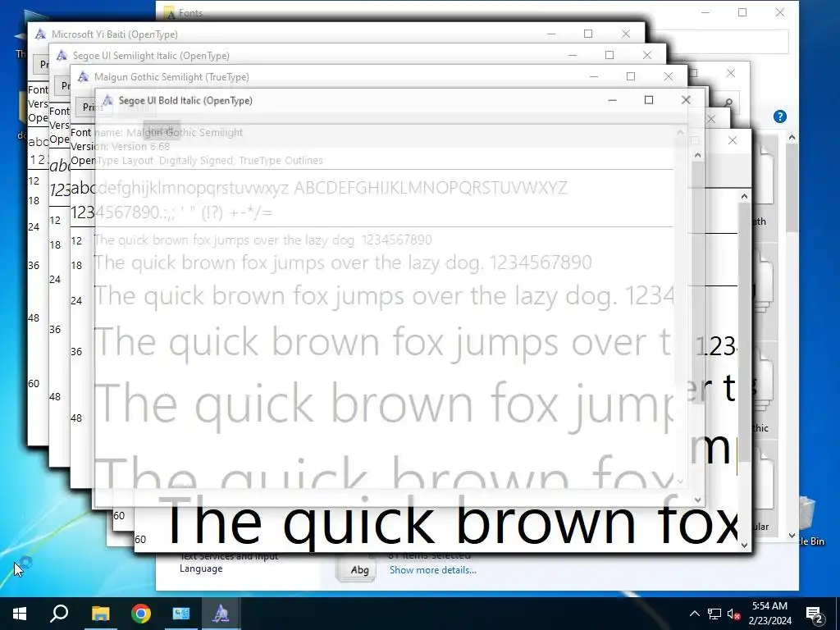The image size is (840, 630).
Task: Click the Print button in Microsoft Yi Baiti window
Action: pos(41,64)
